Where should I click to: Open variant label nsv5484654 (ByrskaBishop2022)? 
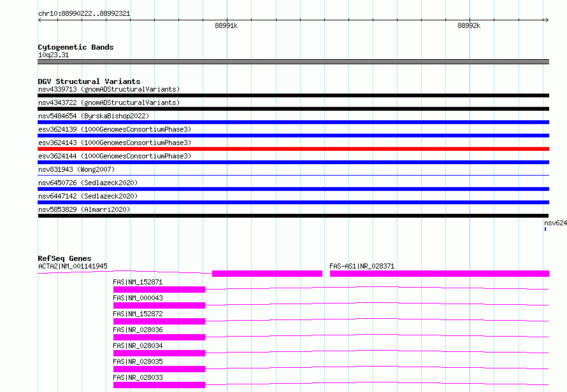pyautogui.click(x=94, y=116)
